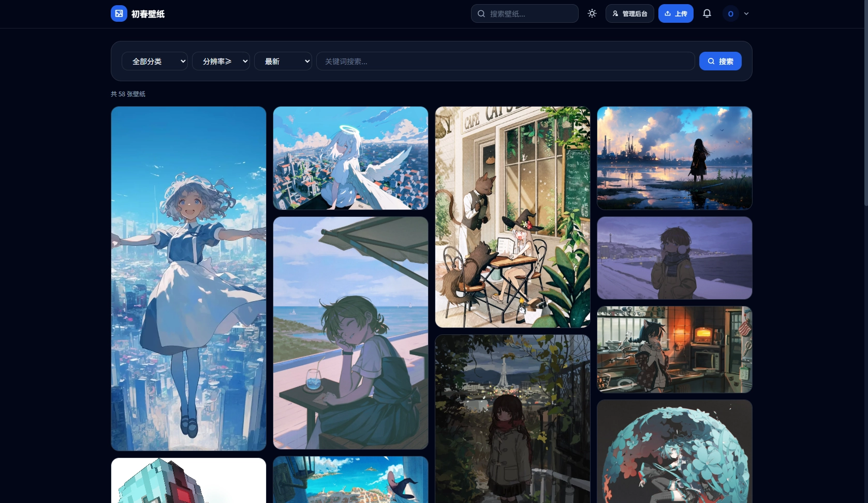Open the 分辨率≥ resolution dropdown

coord(221,61)
